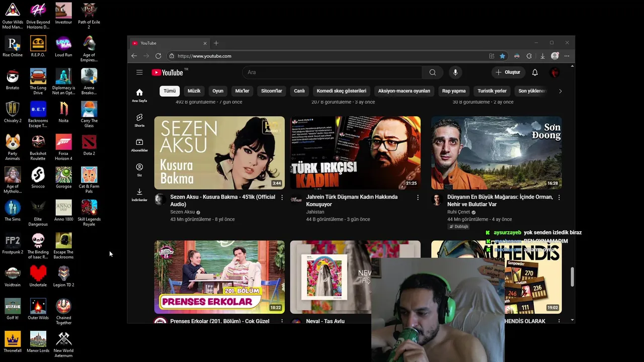
Task: Open a new browser tab with plus
Action: click(x=216, y=43)
